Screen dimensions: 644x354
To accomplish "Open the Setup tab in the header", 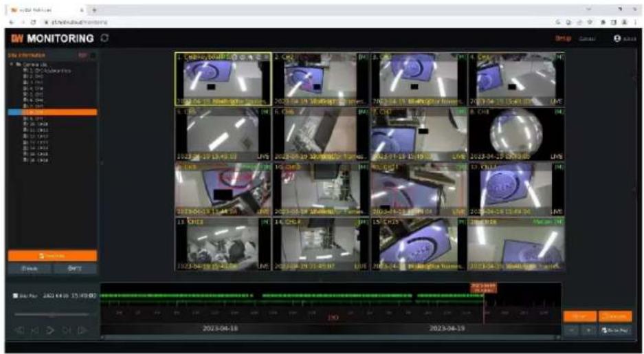I will pyautogui.click(x=563, y=38).
